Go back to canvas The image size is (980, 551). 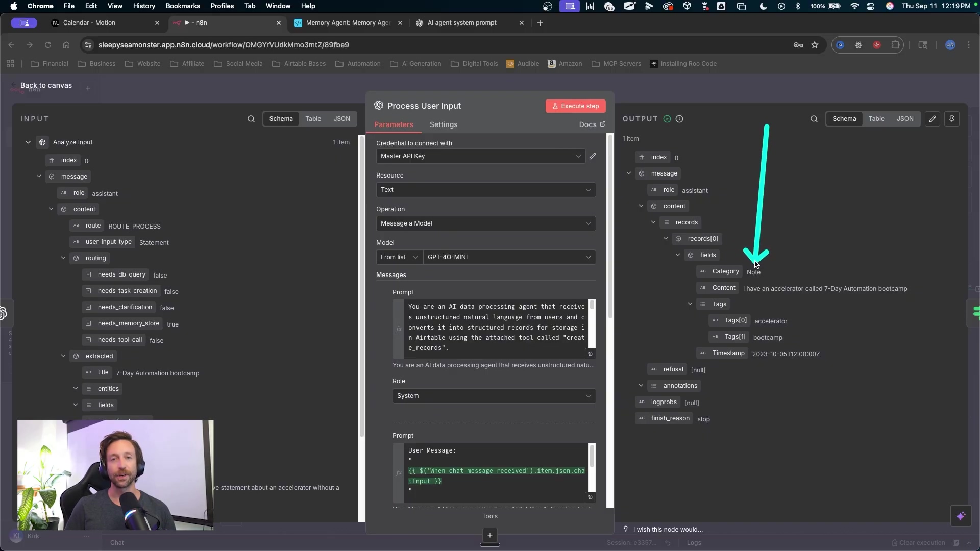pyautogui.click(x=46, y=85)
